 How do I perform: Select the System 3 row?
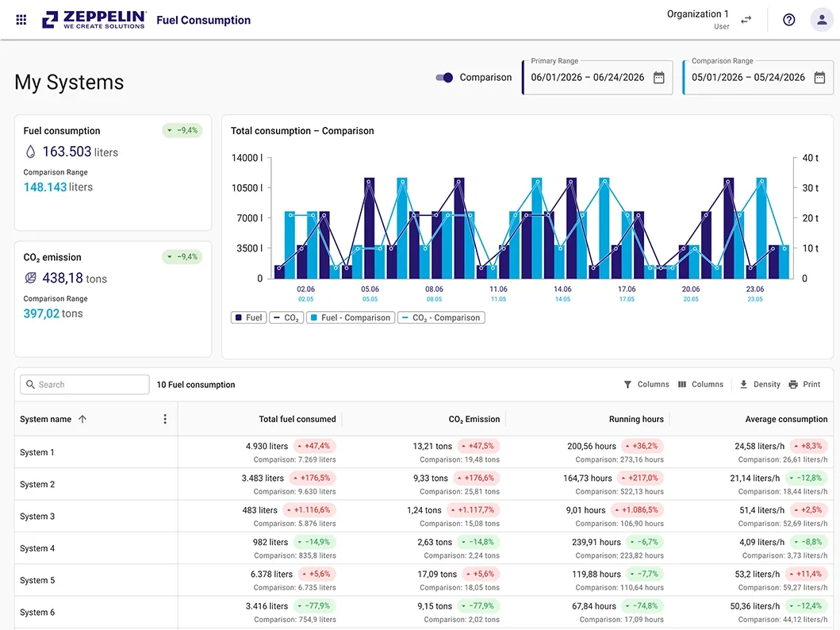point(424,516)
